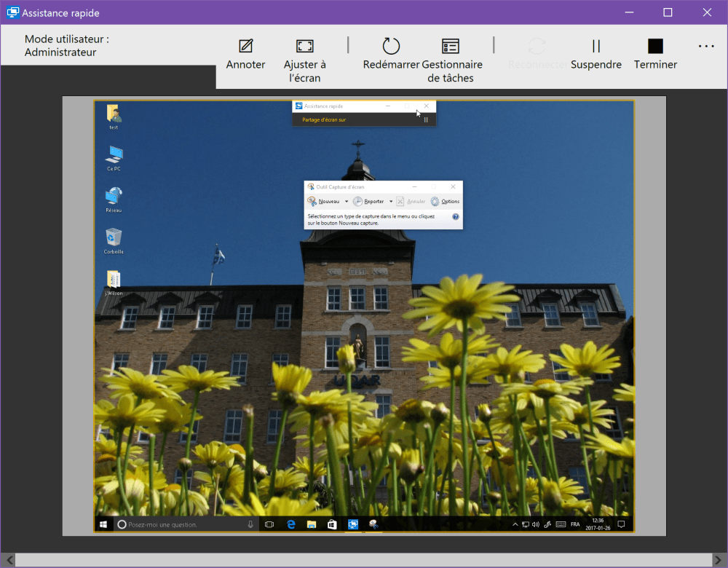Viewport: 728px width, 568px height.
Task: Open the three-dots more options menu
Action: pyautogui.click(x=705, y=47)
